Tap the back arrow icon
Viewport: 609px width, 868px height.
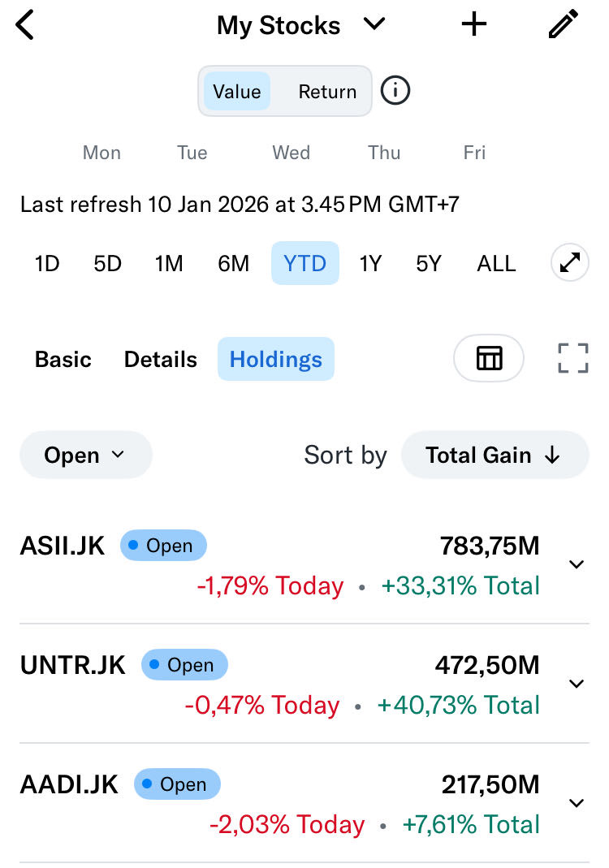(x=26, y=25)
